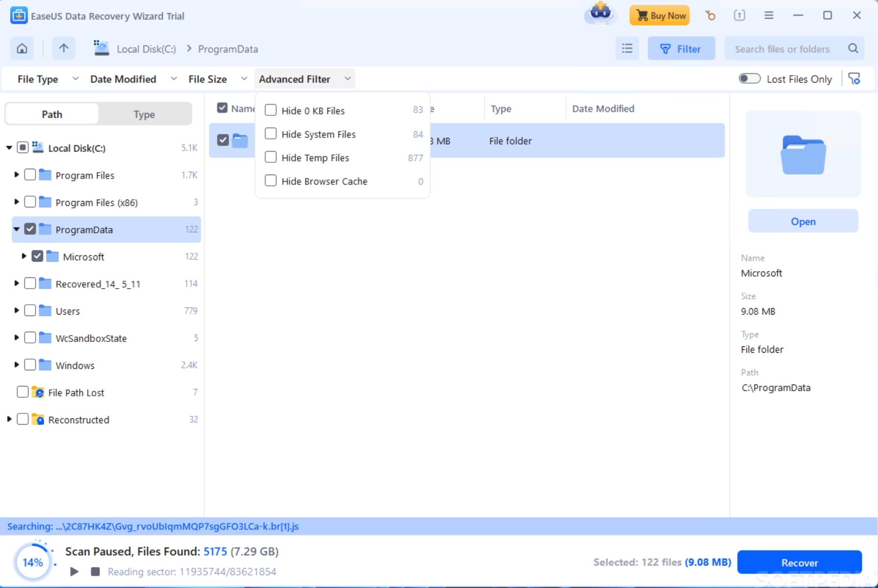
Task: Collapse the Local Disk(C:) tree node
Action: (9, 148)
